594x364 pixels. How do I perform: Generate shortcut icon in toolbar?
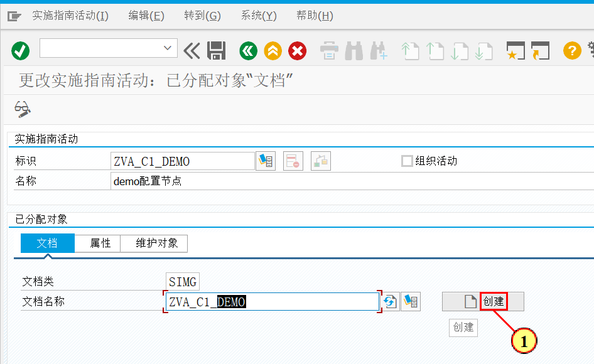click(x=540, y=51)
